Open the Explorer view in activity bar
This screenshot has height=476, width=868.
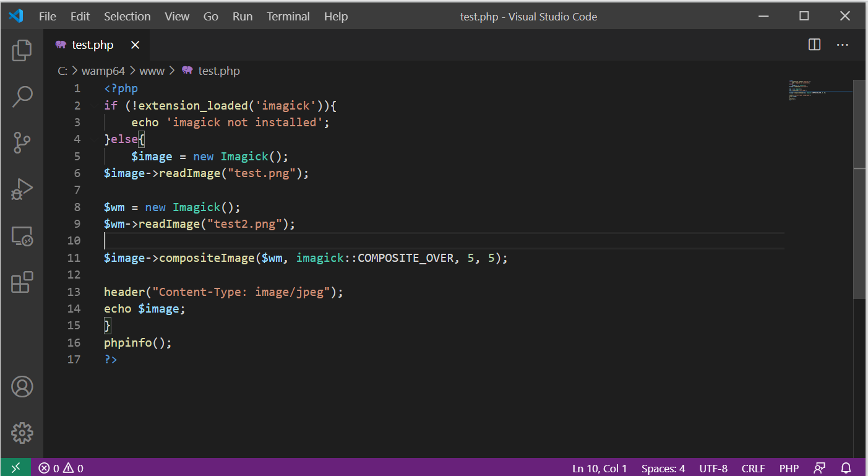coord(22,50)
